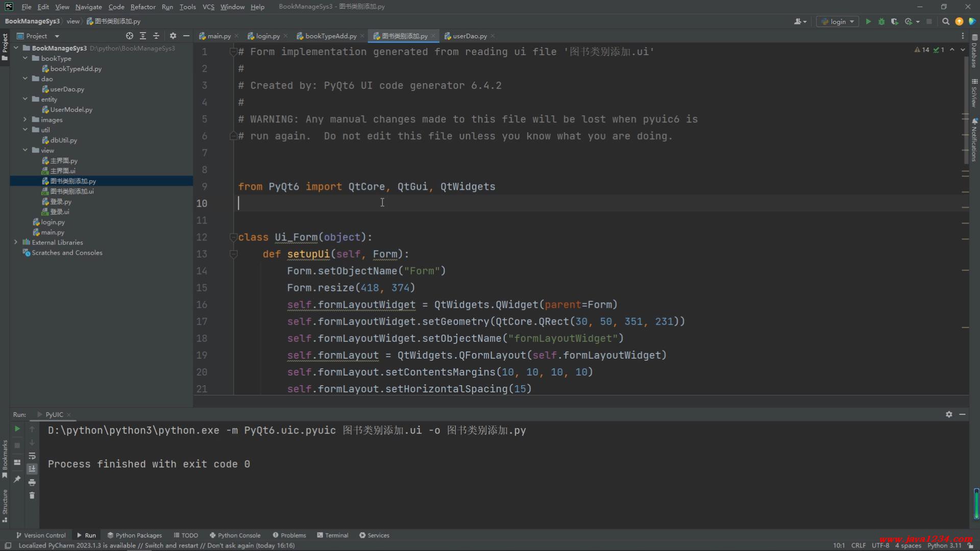This screenshot has width=980, height=551.
Task: Expand the images folder
Action: click(25, 119)
